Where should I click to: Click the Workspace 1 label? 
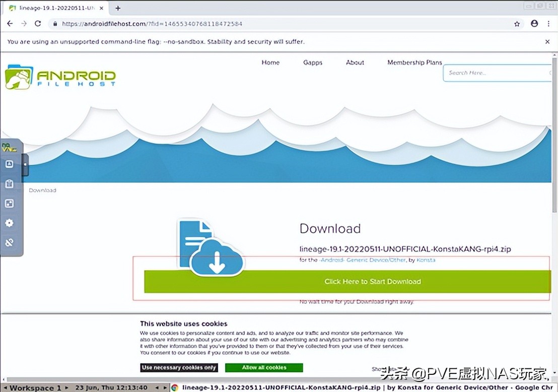point(35,388)
